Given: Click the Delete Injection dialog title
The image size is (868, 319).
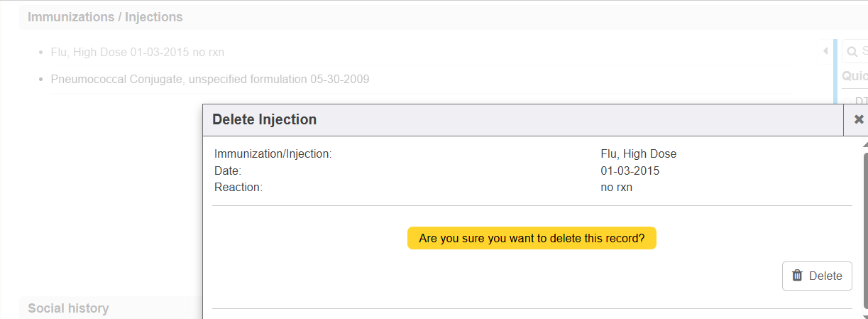Looking at the screenshot, I should [x=265, y=119].
